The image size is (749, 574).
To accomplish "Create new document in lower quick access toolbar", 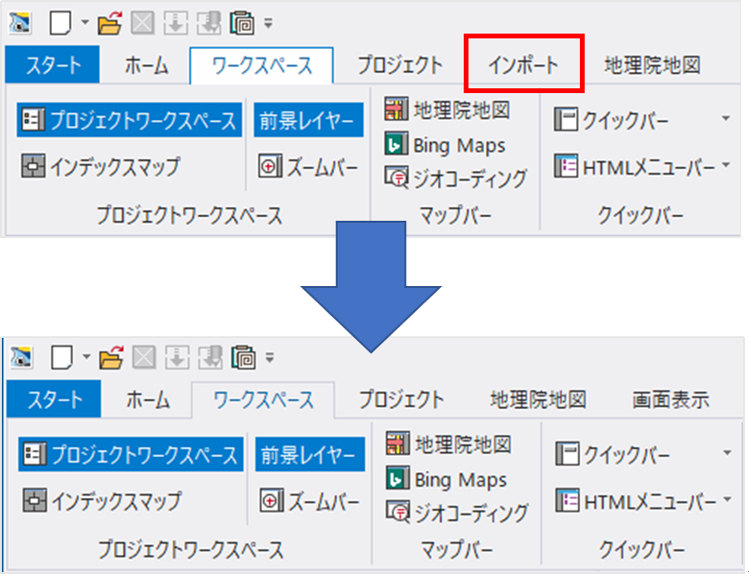I will coord(62,357).
